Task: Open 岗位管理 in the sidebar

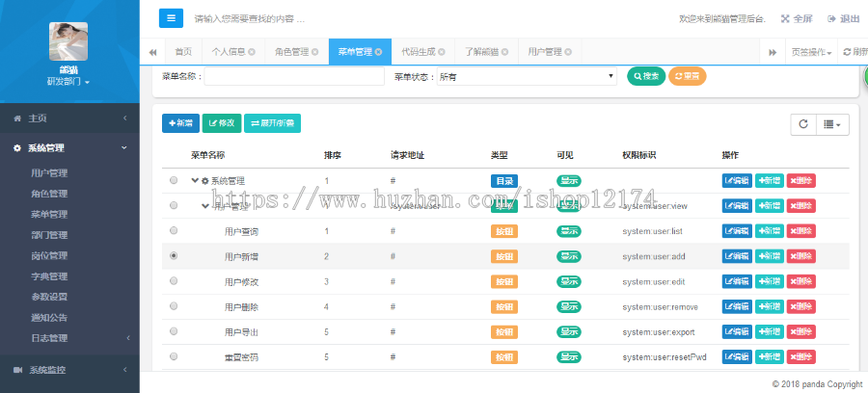Action: point(49,256)
